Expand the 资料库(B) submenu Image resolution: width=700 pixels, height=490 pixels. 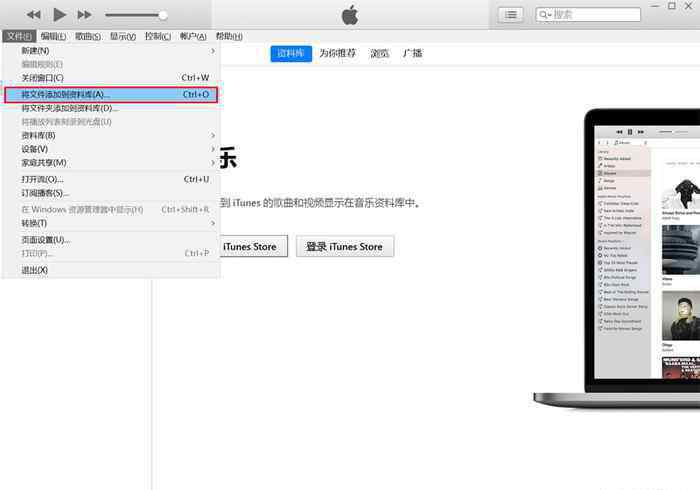pos(111,135)
